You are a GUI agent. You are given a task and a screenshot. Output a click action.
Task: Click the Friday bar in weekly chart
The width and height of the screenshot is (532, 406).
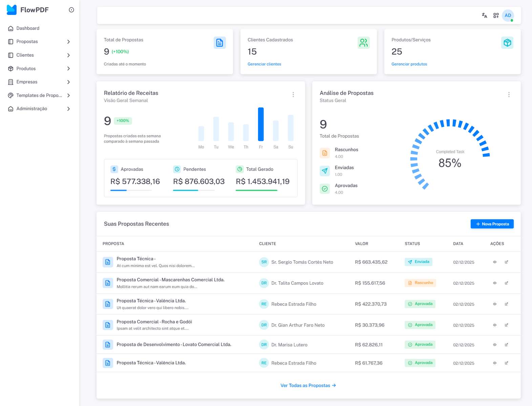pos(261,124)
